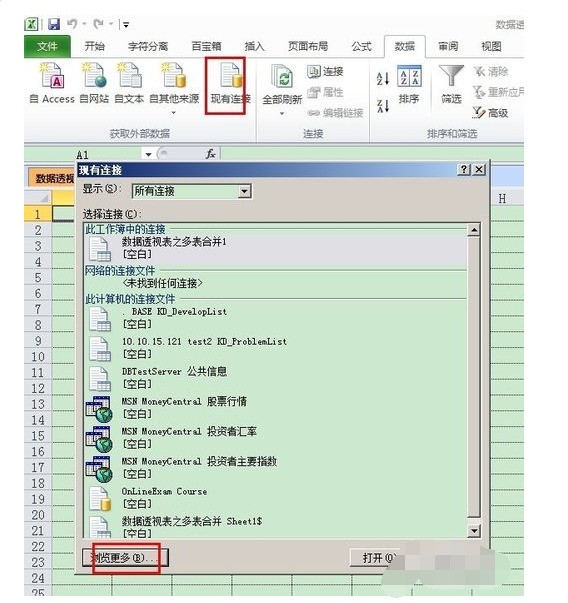Switch to the 审阅 ribbon tab
Viewport: 568px width, 603px height.
click(x=448, y=47)
